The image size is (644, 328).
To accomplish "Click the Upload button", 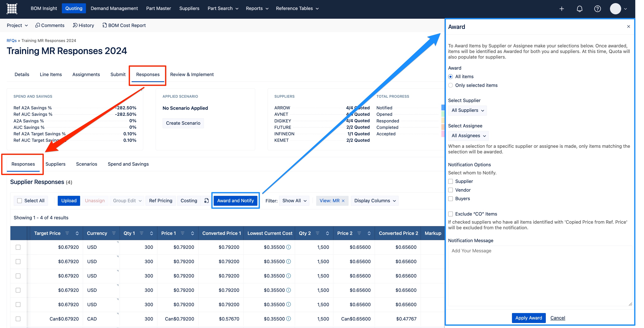I will pos(69,201).
